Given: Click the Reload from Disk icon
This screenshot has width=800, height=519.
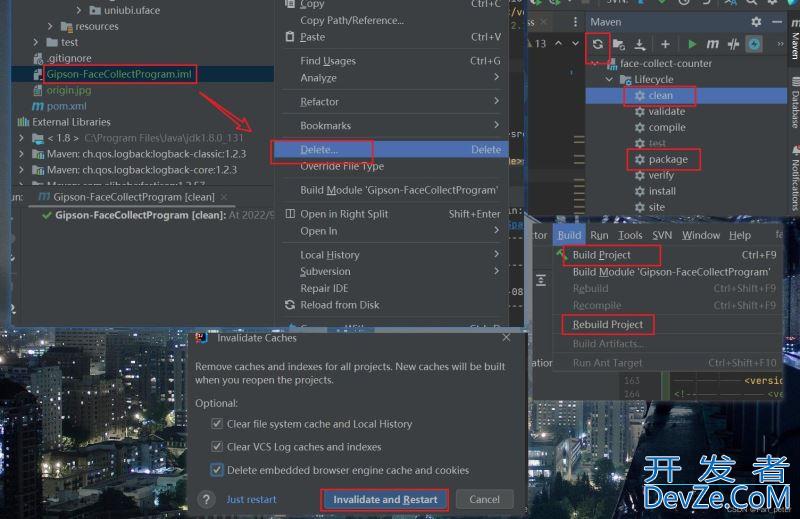Looking at the screenshot, I should (x=290, y=305).
